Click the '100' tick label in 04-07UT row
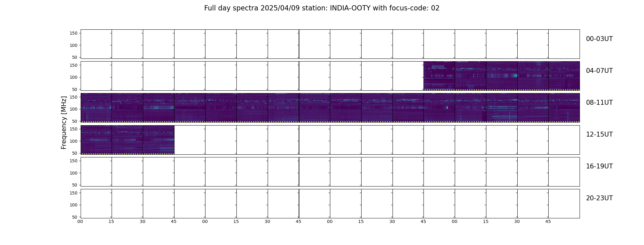 [74, 77]
